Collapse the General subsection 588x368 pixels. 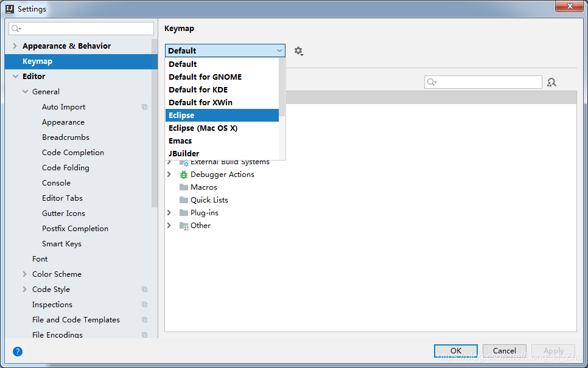click(x=25, y=92)
